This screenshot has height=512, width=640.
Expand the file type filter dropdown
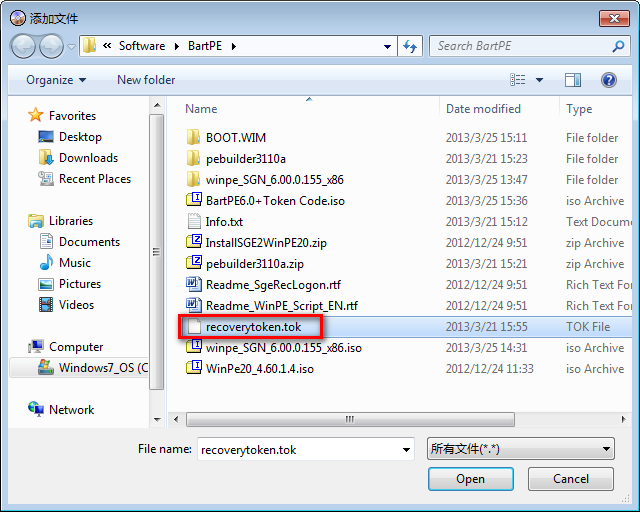[x=520, y=449]
